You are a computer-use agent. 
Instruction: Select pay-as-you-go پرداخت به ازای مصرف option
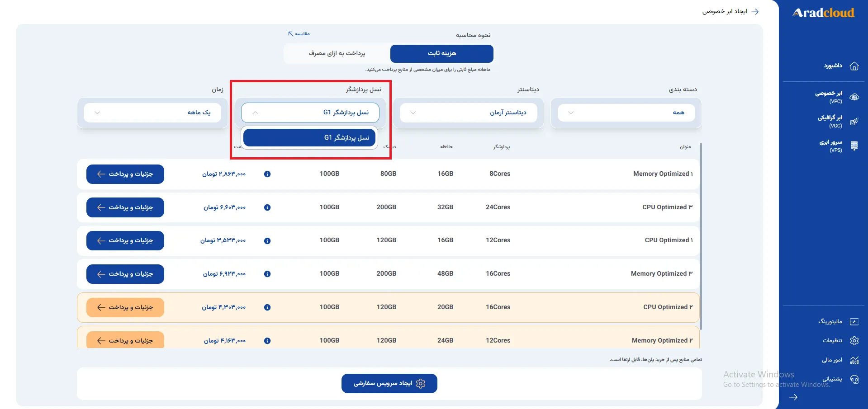click(337, 53)
